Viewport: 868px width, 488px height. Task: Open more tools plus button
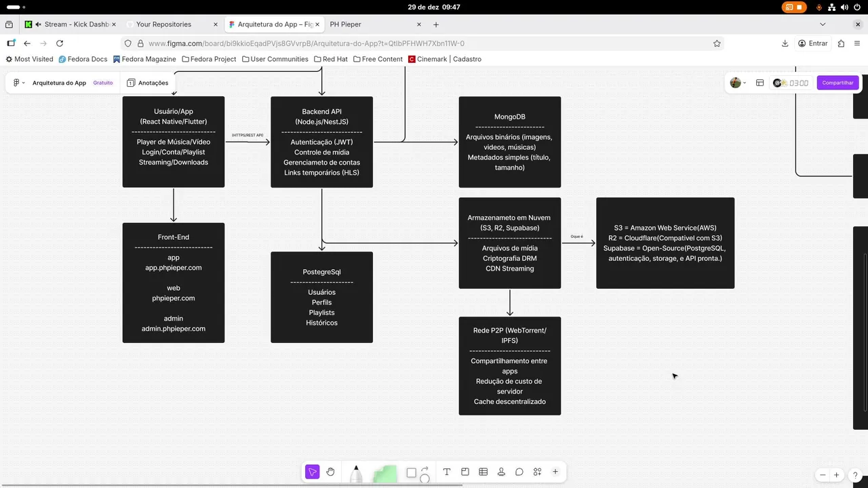click(555, 472)
